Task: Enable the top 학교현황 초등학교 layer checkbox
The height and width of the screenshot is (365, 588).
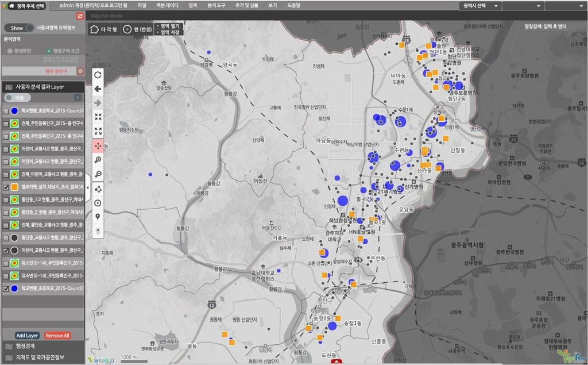Action: click(6, 111)
